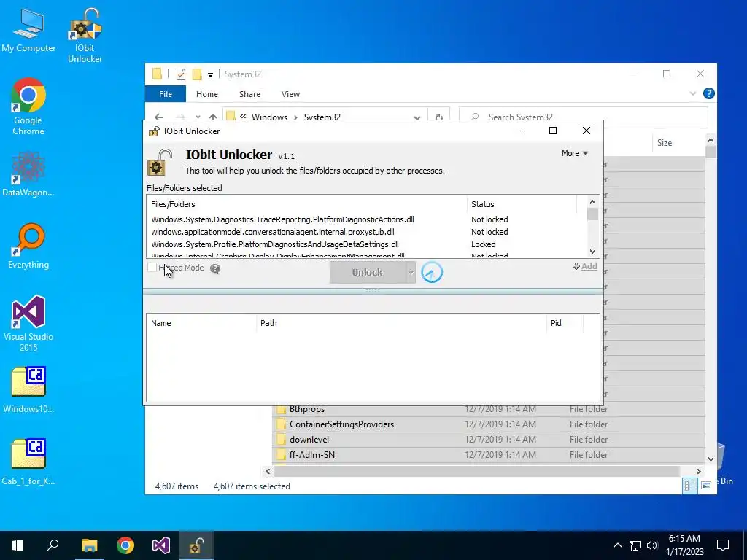Click Explorer properties checkmark quick access icon
Screen dimensions: 747x560
coord(181,74)
